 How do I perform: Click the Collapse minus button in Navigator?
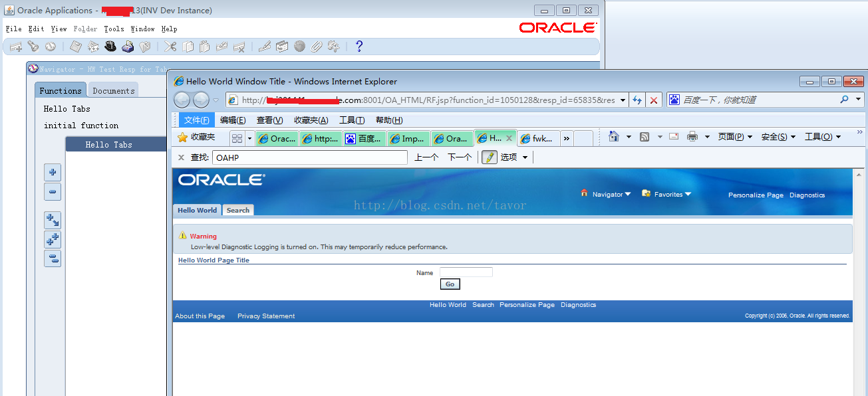point(53,192)
